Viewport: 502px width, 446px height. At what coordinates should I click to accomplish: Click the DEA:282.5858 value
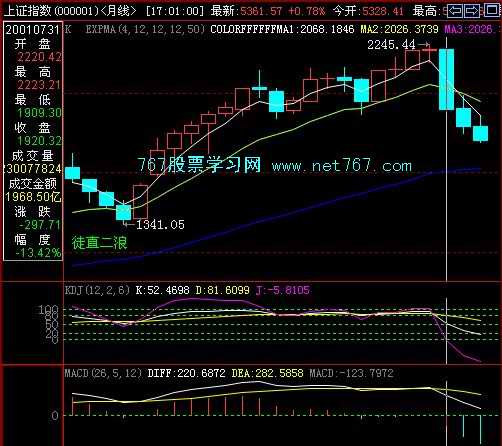pos(267,373)
